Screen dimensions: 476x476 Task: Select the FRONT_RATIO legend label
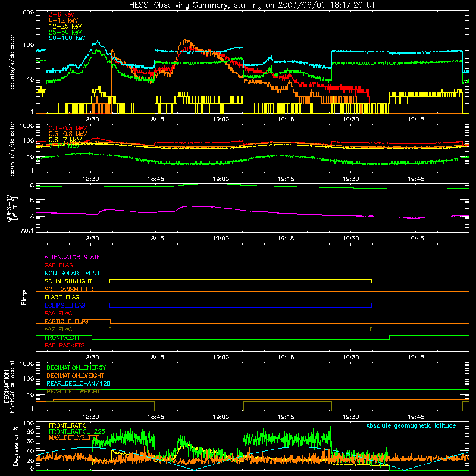(x=68, y=425)
